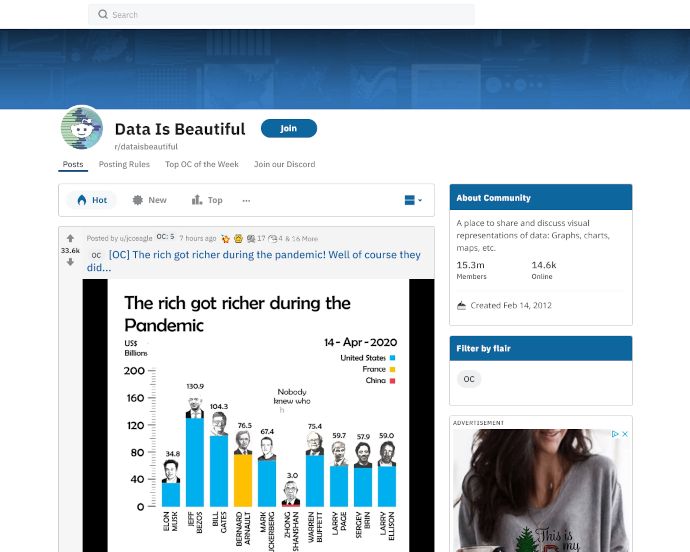Sort posts by Top

(207, 200)
